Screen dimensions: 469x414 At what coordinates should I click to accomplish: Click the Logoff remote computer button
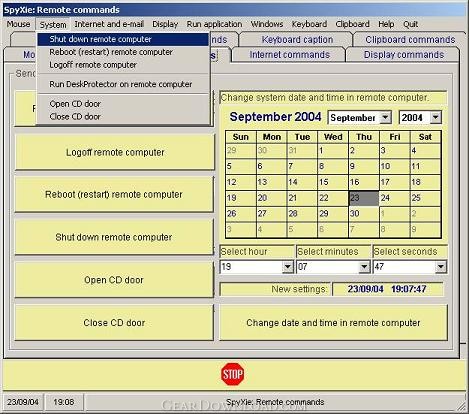(114, 152)
